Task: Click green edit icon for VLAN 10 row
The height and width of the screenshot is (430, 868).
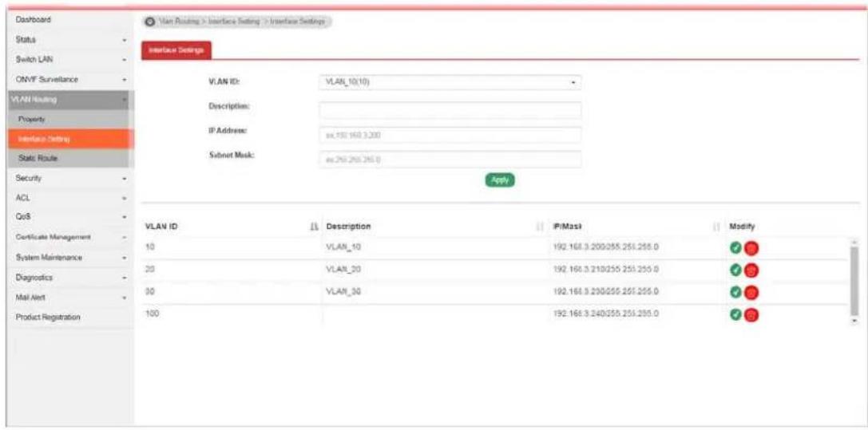Action: (x=735, y=247)
